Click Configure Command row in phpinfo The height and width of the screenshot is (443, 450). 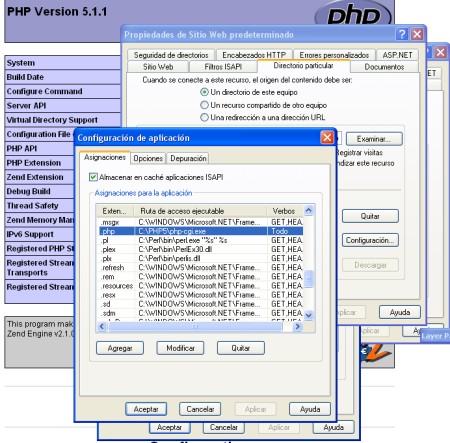point(63,91)
